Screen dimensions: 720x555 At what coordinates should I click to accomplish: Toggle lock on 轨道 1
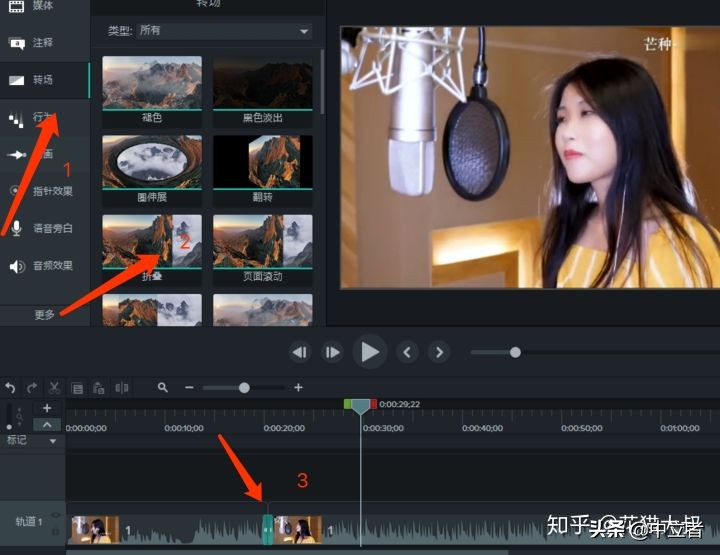tap(56, 532)
